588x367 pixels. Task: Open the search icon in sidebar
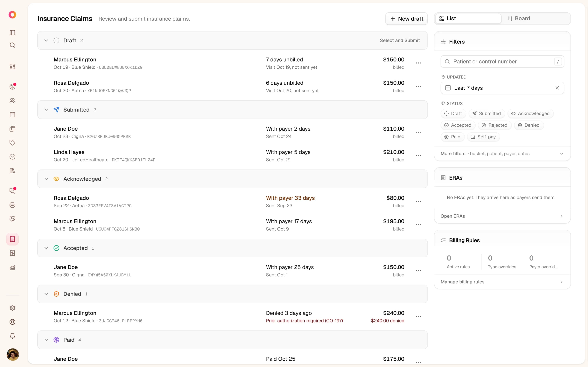pos(12,45)
